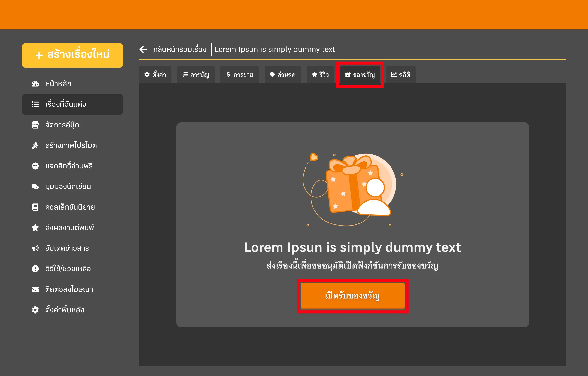This screenshot has width=588, height=376.
Task: Click the promote image pin icon
Action: click(x=35, y=145)
